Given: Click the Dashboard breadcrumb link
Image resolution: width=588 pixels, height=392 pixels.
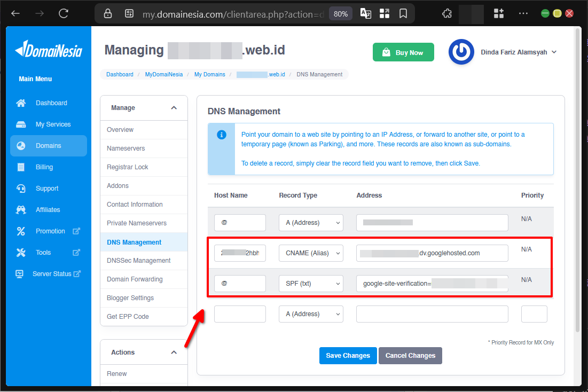Looking at the screenshot, I should [x=120, y=74].
